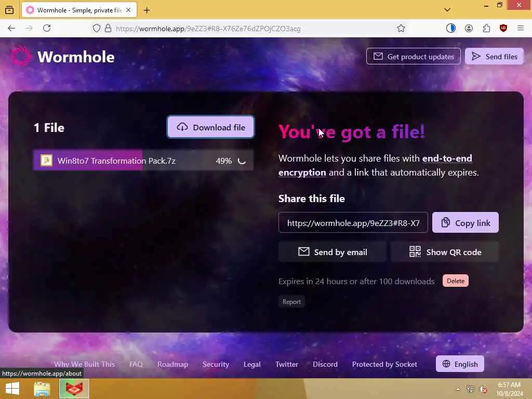Open Protected by Socket footer link
Image resolution: width=532 pixels, height=399 pixels.
[384, 364]
